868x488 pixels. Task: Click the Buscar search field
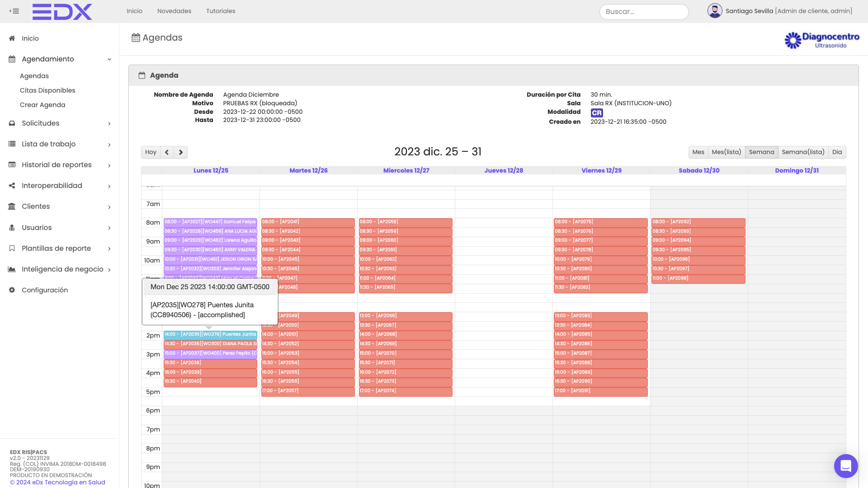pos(644,12)
